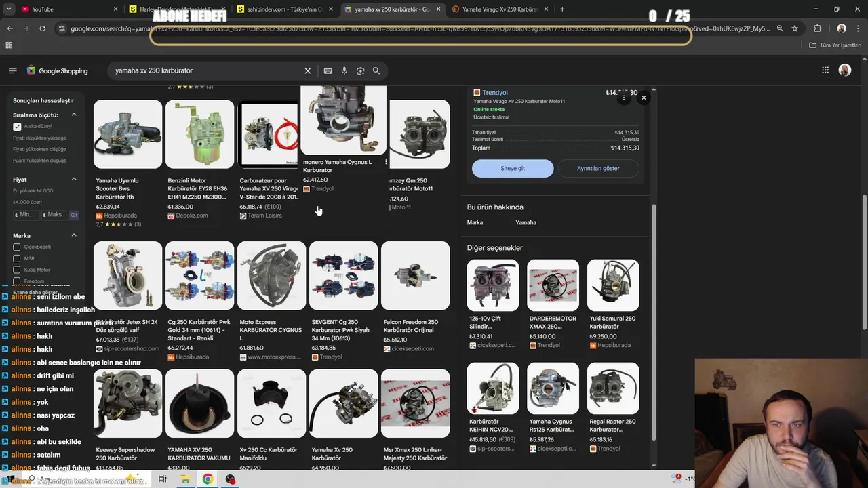Go back to previous page

click(9, 28)
